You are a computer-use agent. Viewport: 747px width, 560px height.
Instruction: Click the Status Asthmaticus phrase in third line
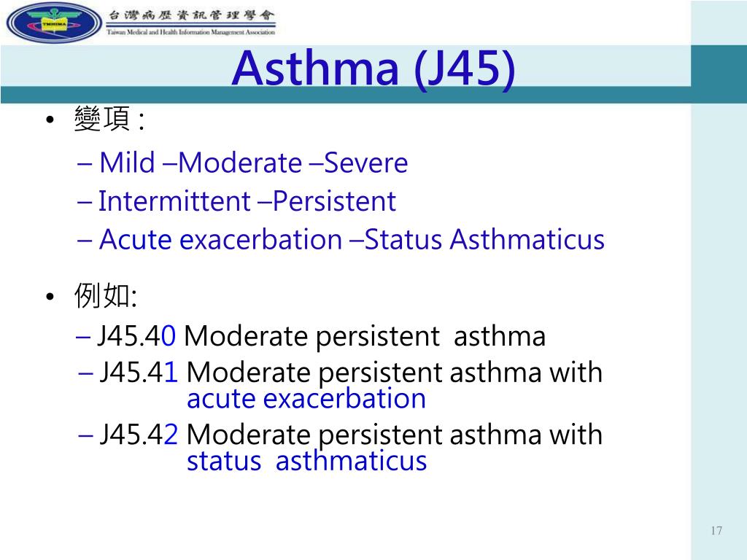(x=484, y=239)
